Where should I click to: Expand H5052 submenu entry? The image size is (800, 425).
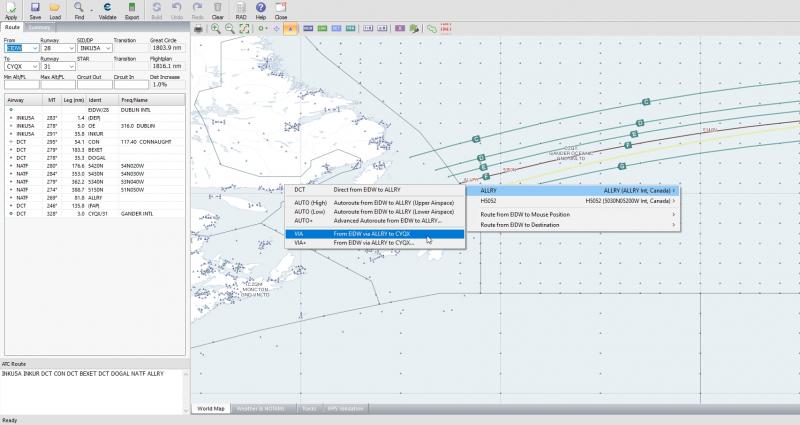[574, 201]
